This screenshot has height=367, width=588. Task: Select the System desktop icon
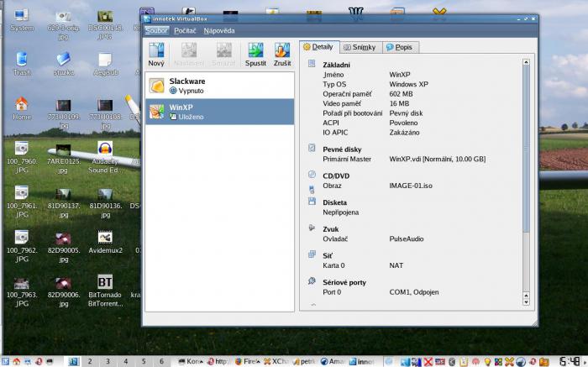[22, 20]
